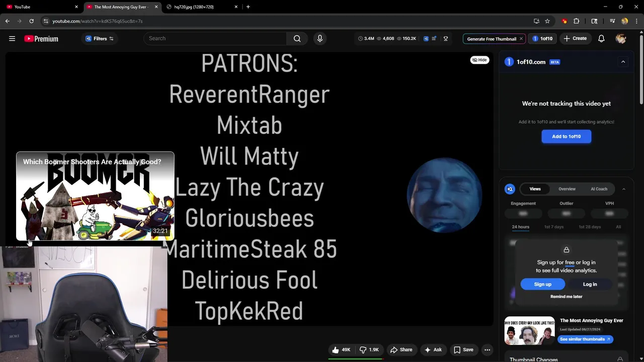Open Chrome extensions puzzle icon
Screen dimensions: 644x362
click(577, 21)
